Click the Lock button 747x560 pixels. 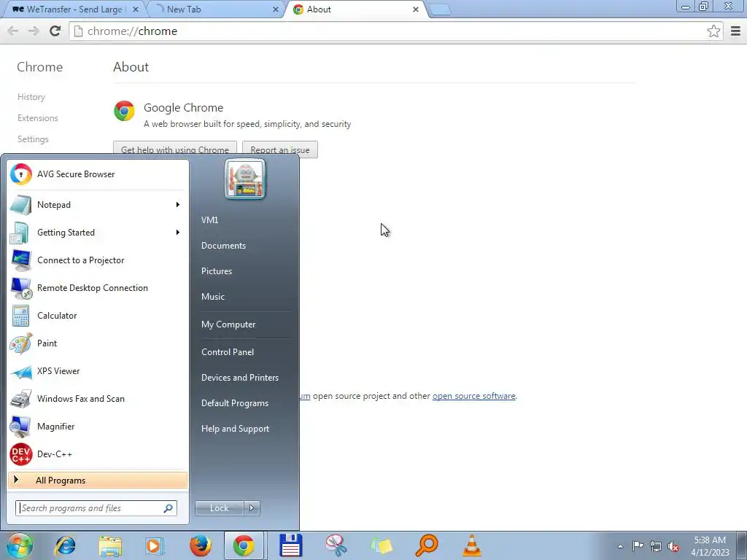coord(219,508)
